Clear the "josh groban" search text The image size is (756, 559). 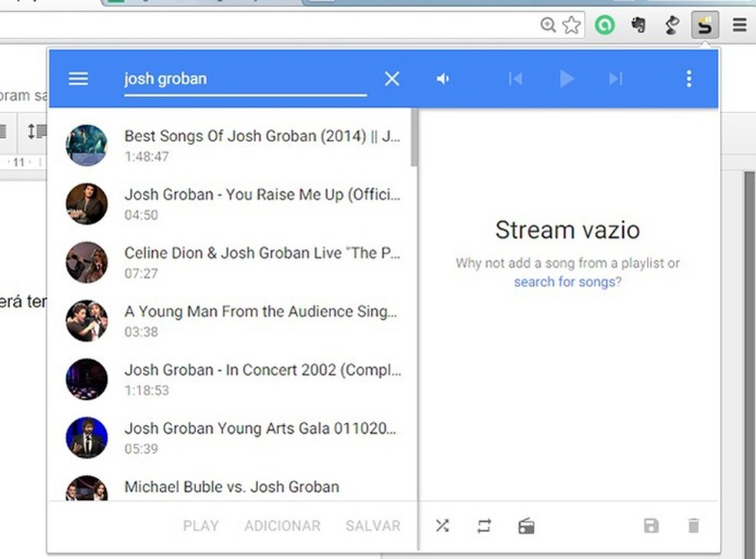[392, 78]
